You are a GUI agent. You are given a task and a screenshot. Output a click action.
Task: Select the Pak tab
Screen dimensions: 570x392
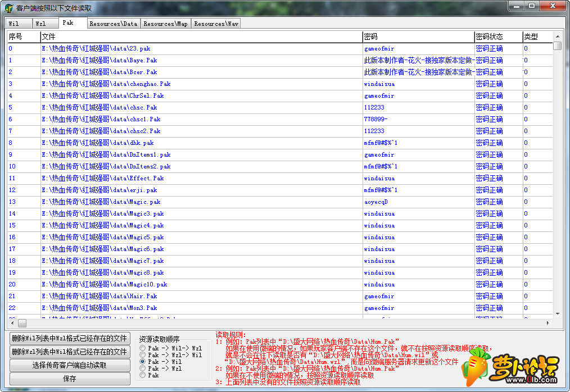pos(73,22)
